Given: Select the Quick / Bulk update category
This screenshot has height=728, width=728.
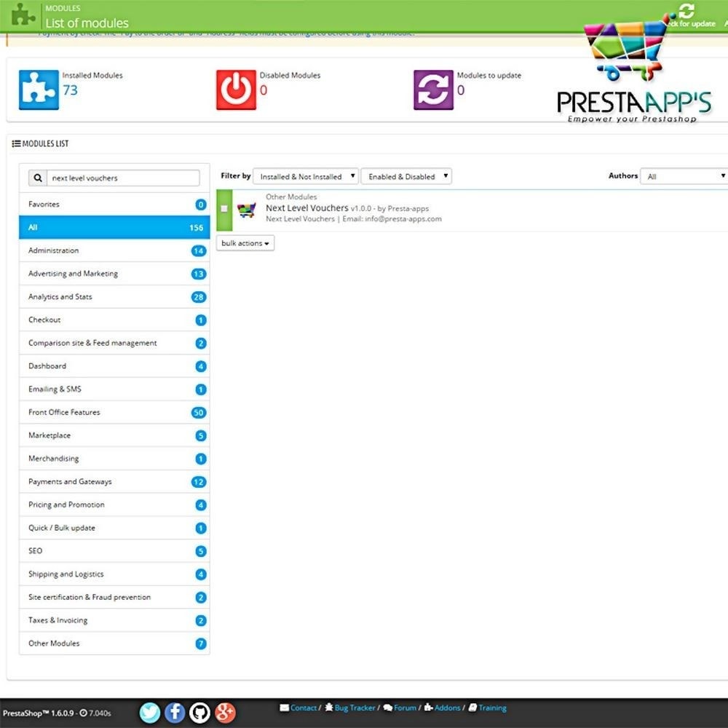Looking at the screenshot, I should click(x=114, y=528).
